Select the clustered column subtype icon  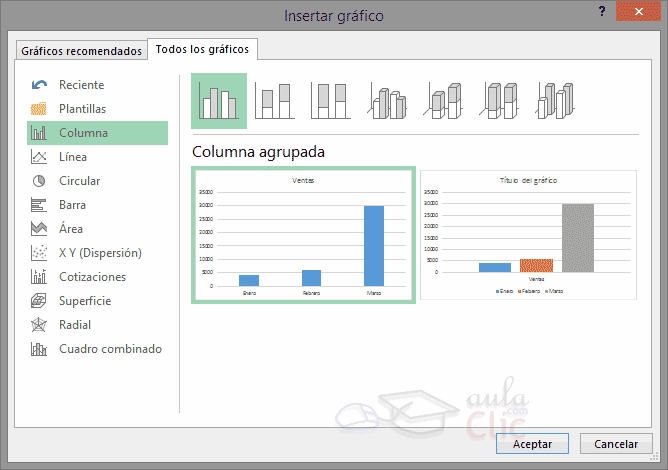pyautogui.click(x=218, y=101)
